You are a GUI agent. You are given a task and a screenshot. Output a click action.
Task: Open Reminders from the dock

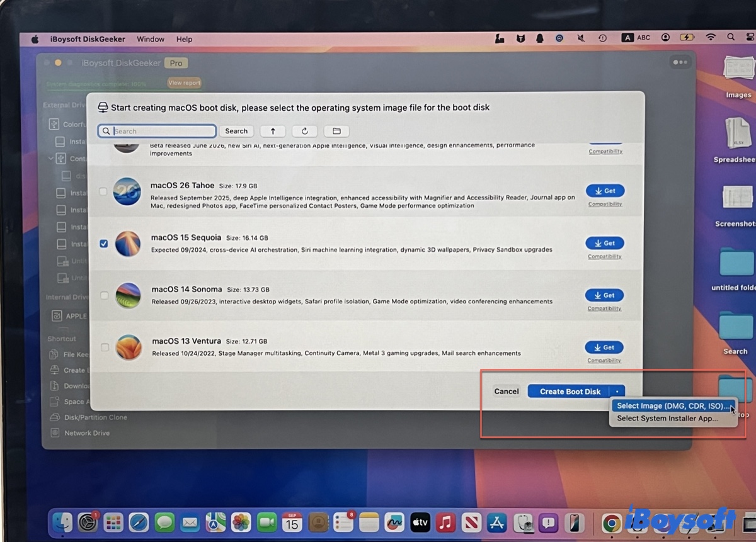coord(344,522)
